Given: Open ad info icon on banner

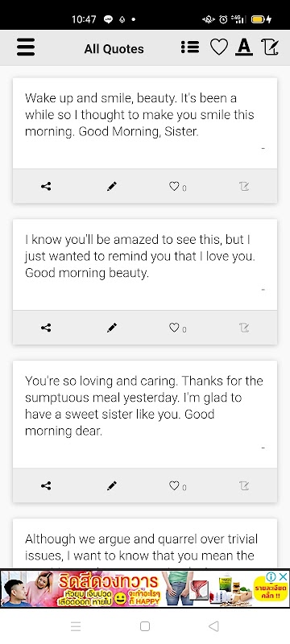Looking at the screenshot, I should click(x=271, y=576).
